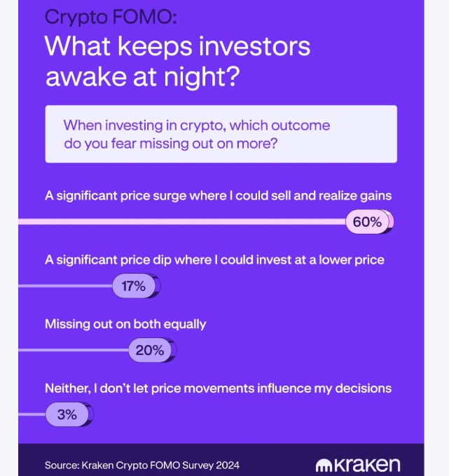The image size is (449, 476).
Task: Choose 'A significant price dip' option text
Action: 214,260
